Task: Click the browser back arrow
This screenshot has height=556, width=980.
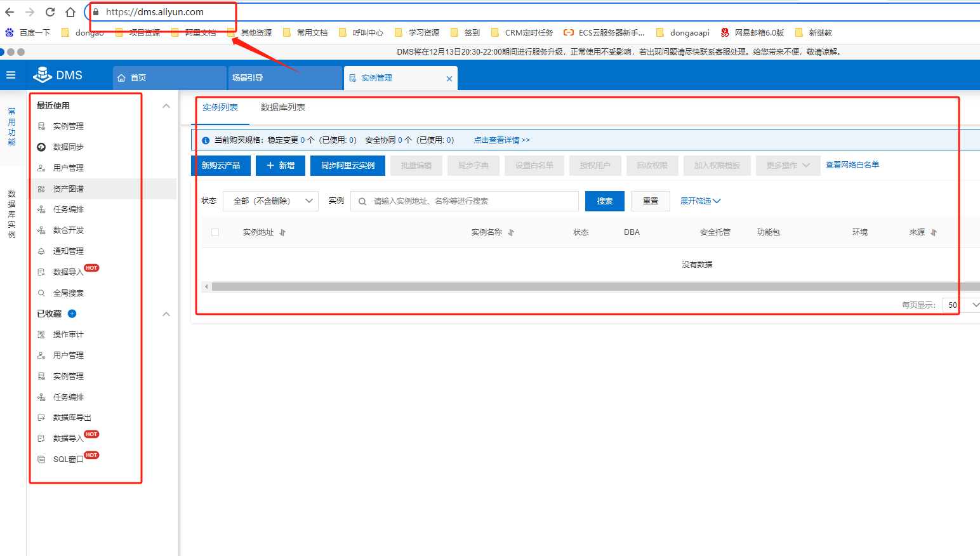Action: click(x=10, y=12)
